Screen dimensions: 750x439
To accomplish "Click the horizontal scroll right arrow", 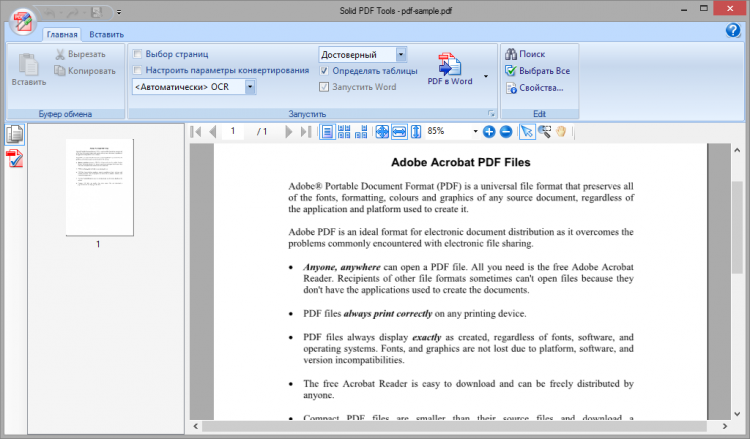I will 725,426.
